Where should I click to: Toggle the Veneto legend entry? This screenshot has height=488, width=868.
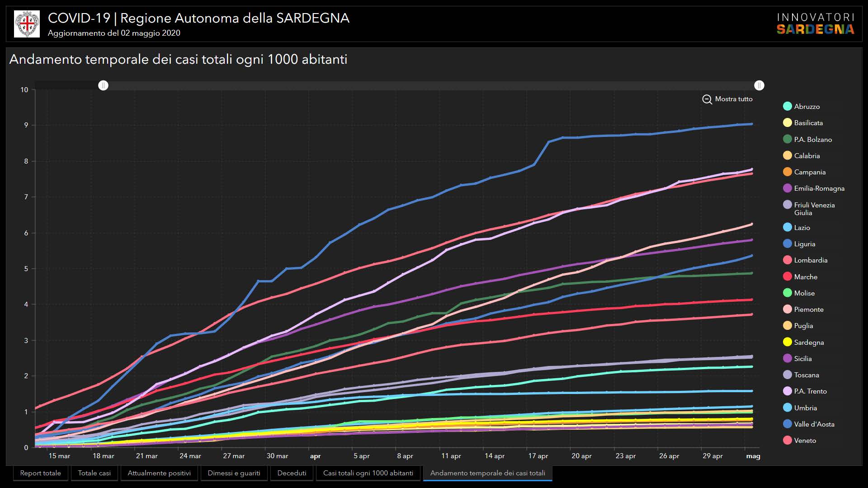805,441
